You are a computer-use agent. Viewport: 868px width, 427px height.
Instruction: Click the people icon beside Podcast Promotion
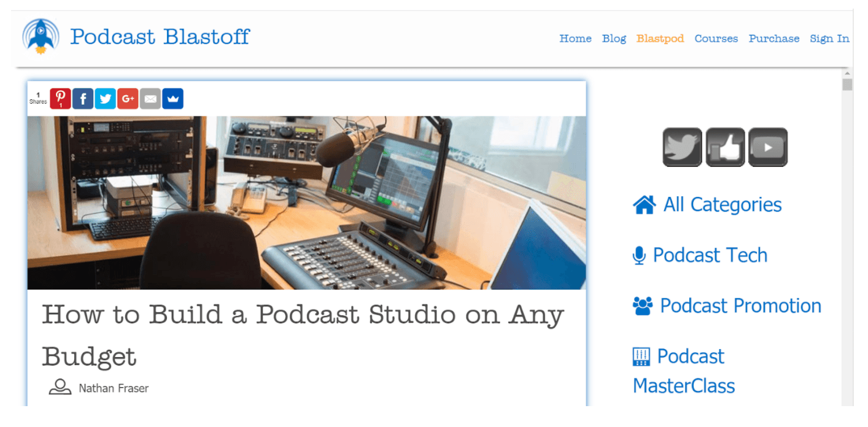point(643,306)
